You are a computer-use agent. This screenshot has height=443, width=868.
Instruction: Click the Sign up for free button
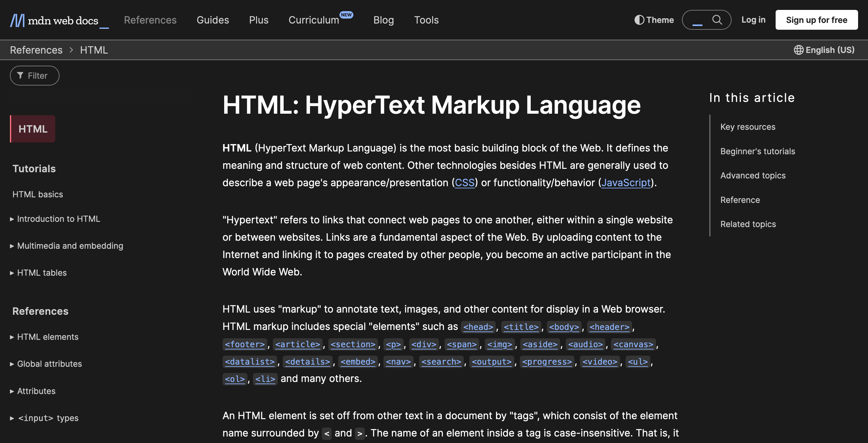[x=817, y=20]
